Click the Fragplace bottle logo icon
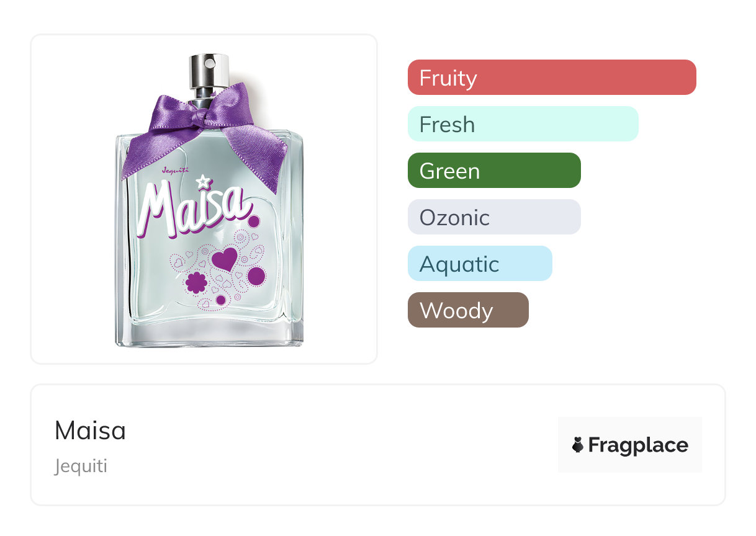The image size is (756, 536). pyautogui.click(x=578, y=445)
